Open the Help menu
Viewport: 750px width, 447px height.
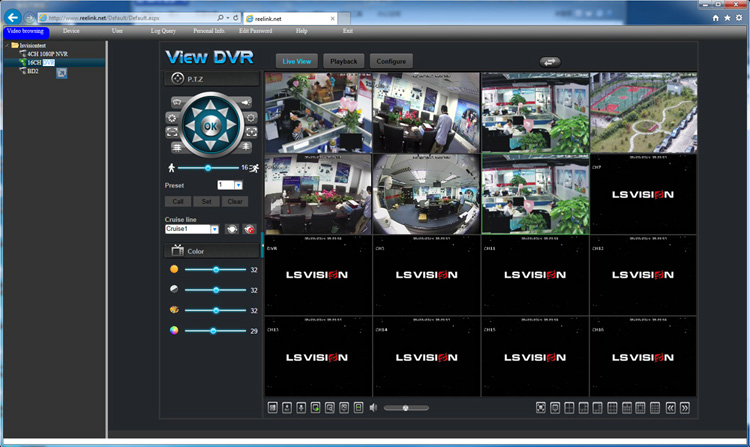[x=301, y=31]
